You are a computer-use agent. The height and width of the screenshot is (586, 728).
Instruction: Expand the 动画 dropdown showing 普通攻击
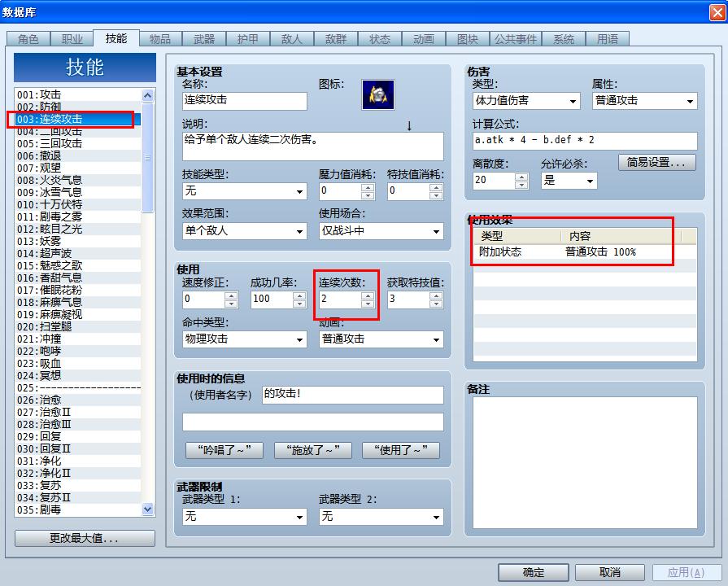[x=381, y=339]
